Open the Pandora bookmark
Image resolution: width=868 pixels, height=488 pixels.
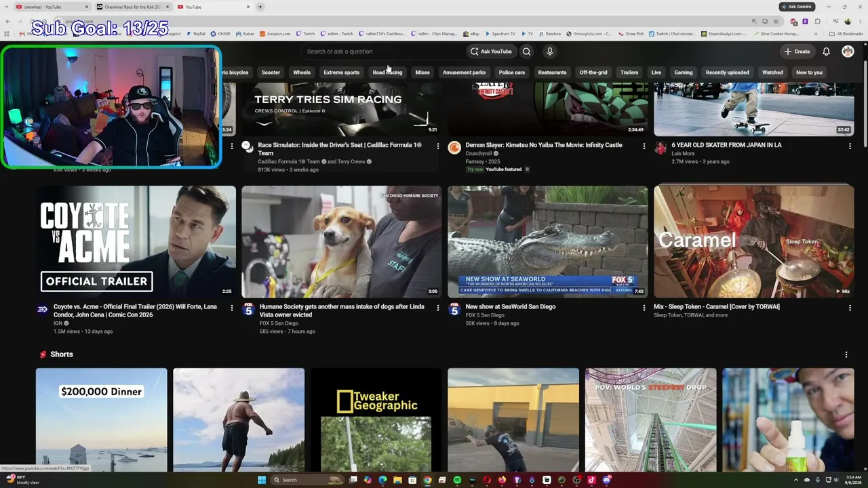(550, 33)
